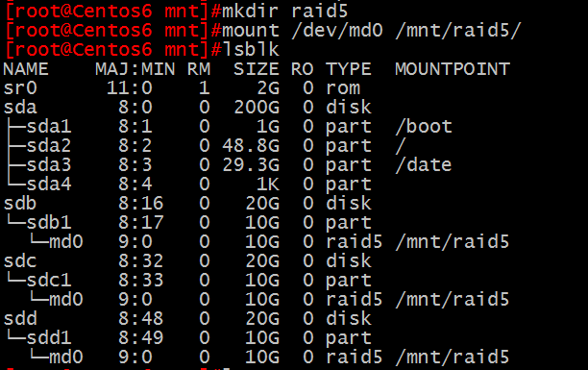
Task: Click the MOUNTPOINT column header
Action: tap(453, 69)
